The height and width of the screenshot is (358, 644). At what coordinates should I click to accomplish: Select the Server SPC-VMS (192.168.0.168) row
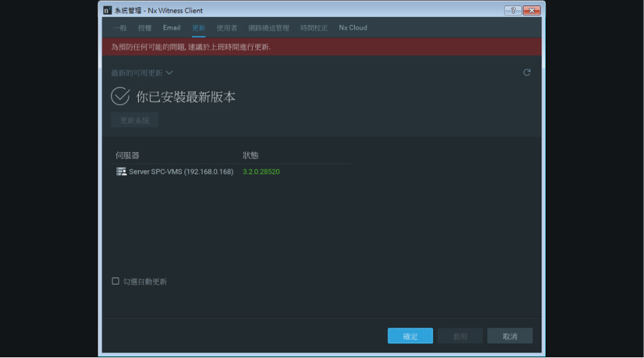[x=231, y=172]
